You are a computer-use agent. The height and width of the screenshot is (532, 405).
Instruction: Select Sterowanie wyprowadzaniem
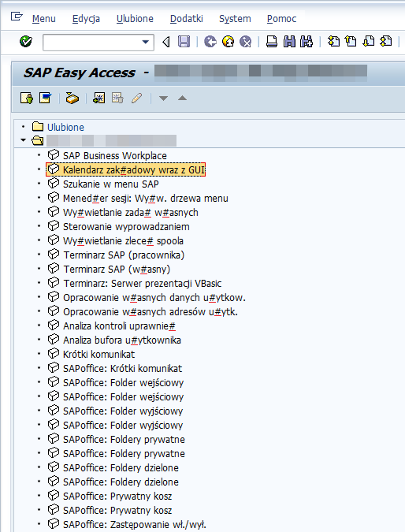(x=126, y=227)
